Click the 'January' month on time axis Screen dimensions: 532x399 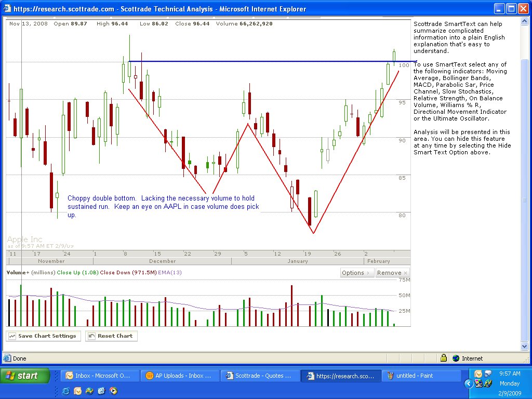point(298,261)
